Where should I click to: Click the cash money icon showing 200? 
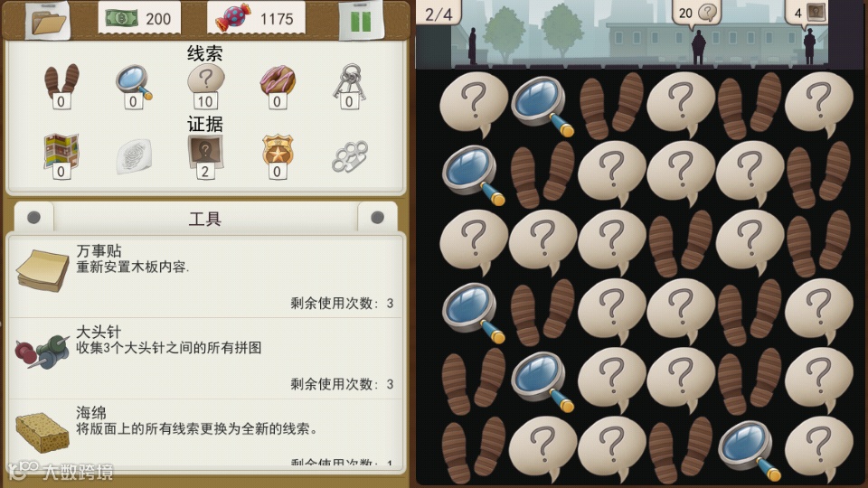(121, 18)
